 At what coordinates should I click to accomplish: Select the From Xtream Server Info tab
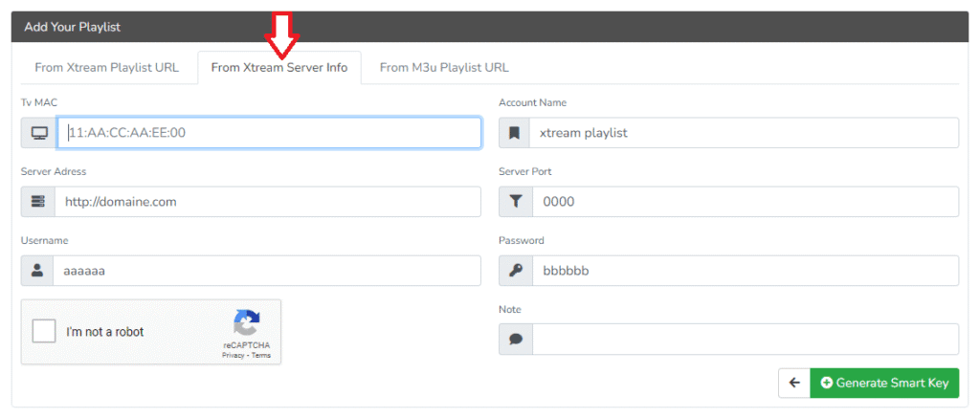click(278, 68)
